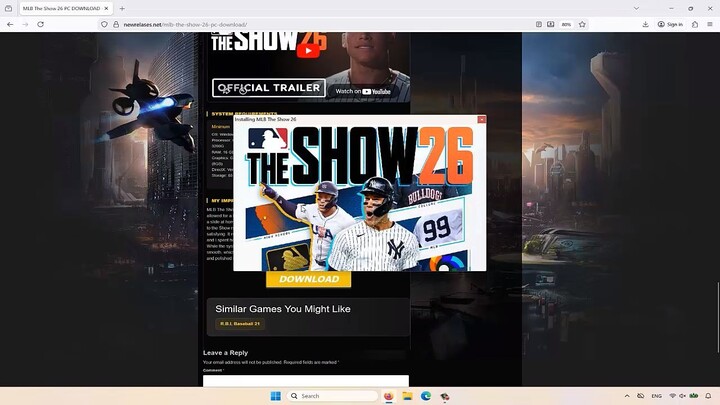Play the YouTube trailer video
720x405 pixels.
[x=308, y=51]
